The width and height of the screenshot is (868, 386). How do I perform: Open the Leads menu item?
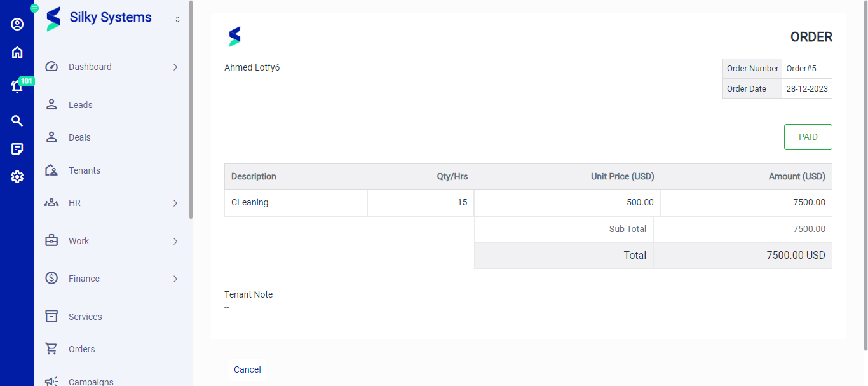pyautogui.click(x=112, y=105)
